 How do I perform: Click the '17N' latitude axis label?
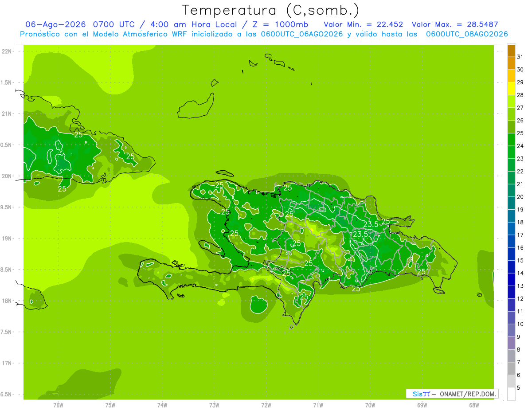7,363
